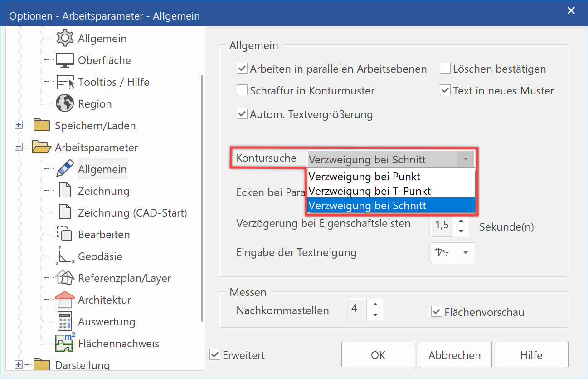Disable Arbeiten in parallelen Arbeitsebenen checkbox
This screenshot has height=379, width=588.
(242, 69)
